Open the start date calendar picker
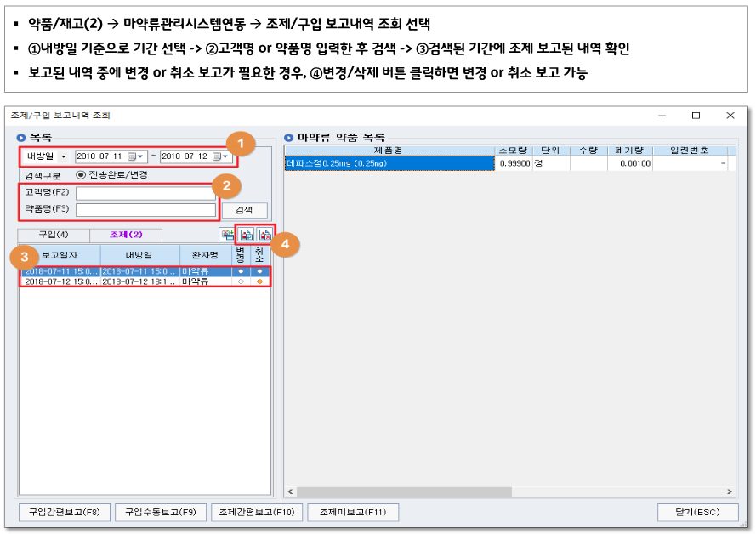 coord(136,156)
